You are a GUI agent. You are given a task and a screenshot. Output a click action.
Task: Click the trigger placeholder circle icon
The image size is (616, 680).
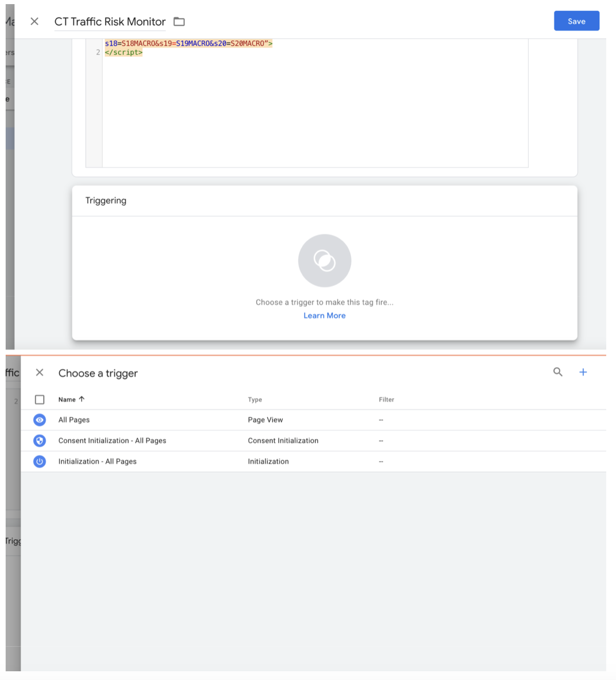tap(324, 261)
